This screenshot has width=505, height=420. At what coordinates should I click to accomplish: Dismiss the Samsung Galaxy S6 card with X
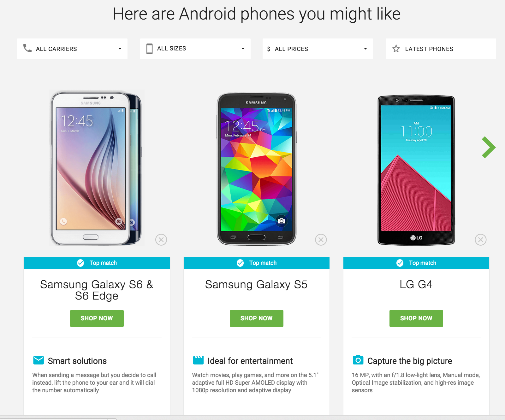tap(161, 240)
